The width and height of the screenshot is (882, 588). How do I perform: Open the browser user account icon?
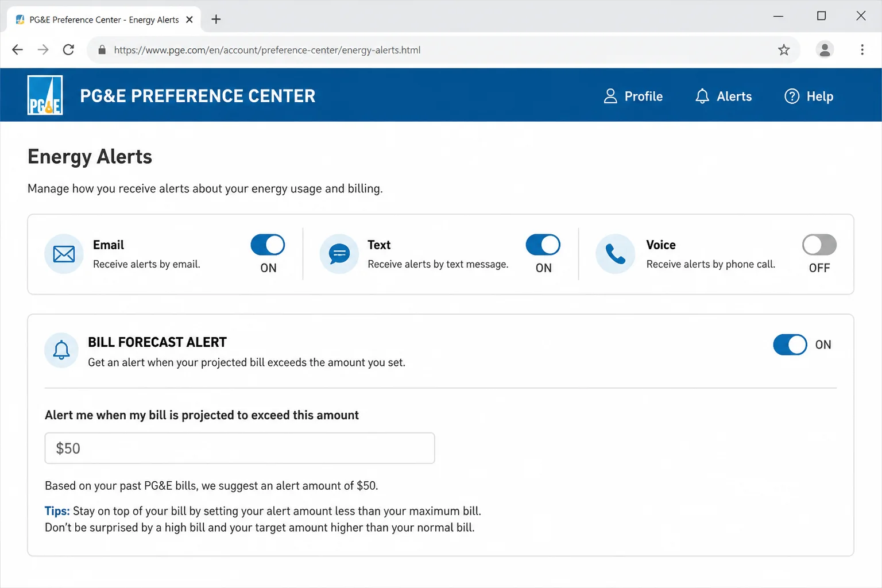[x=825, y=50]
